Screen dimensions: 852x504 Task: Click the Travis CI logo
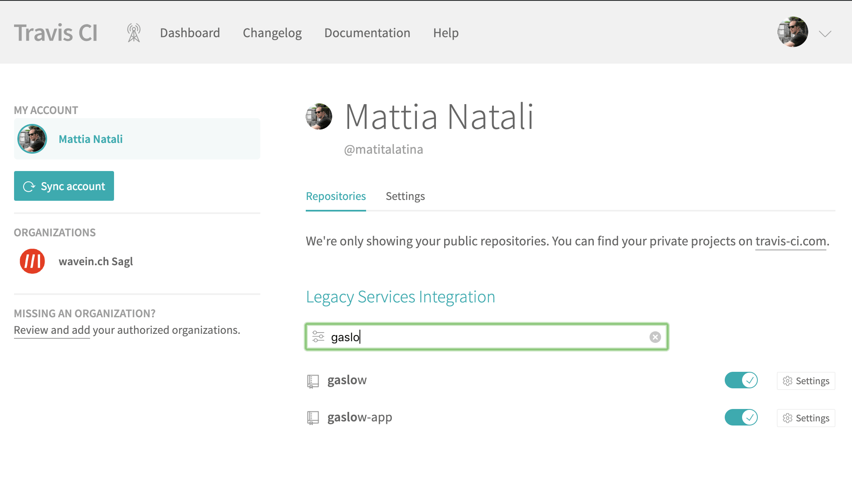coord(56,33)
